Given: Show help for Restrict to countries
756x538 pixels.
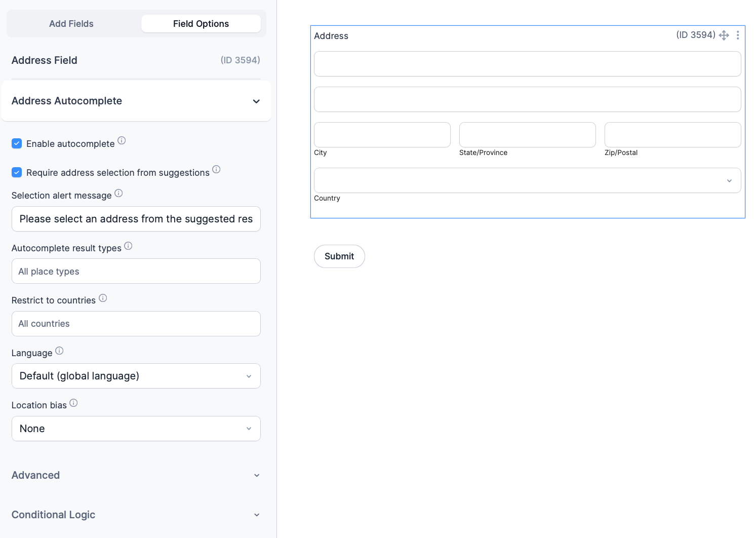Looking at the screenshot, I should 103,298.
